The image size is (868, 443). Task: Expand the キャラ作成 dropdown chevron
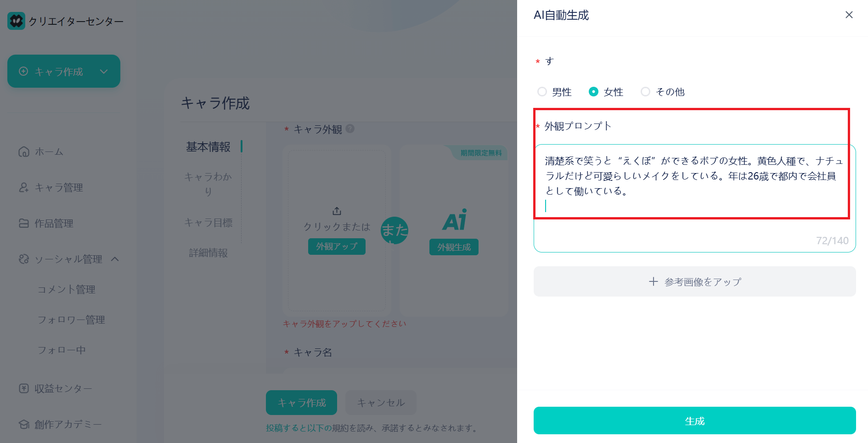(x=104, y=71)
